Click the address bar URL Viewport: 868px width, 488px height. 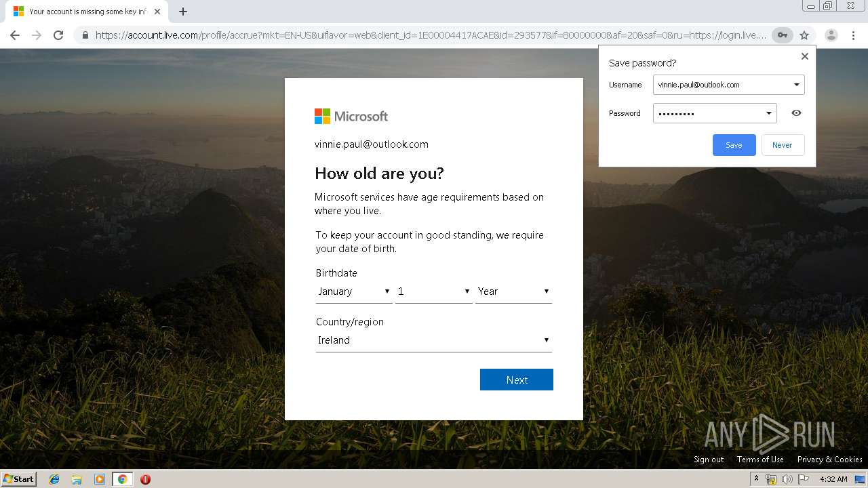pos(431,35)
